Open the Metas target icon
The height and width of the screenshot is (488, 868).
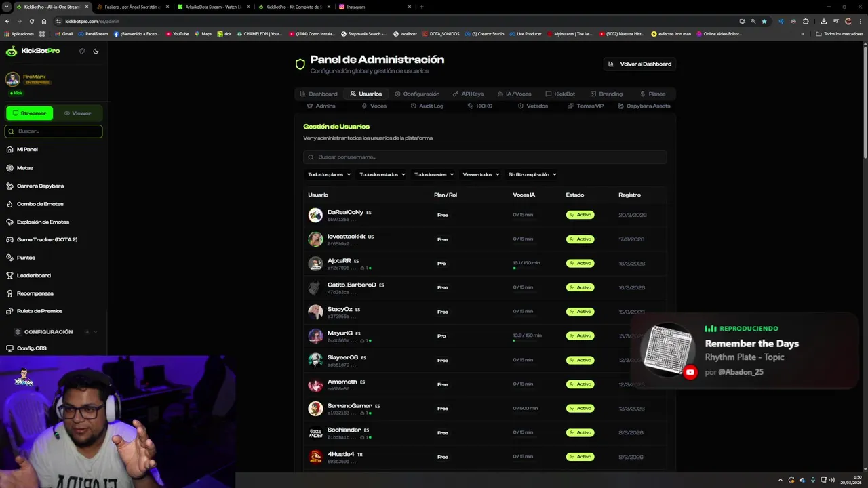tap(10, 168)
